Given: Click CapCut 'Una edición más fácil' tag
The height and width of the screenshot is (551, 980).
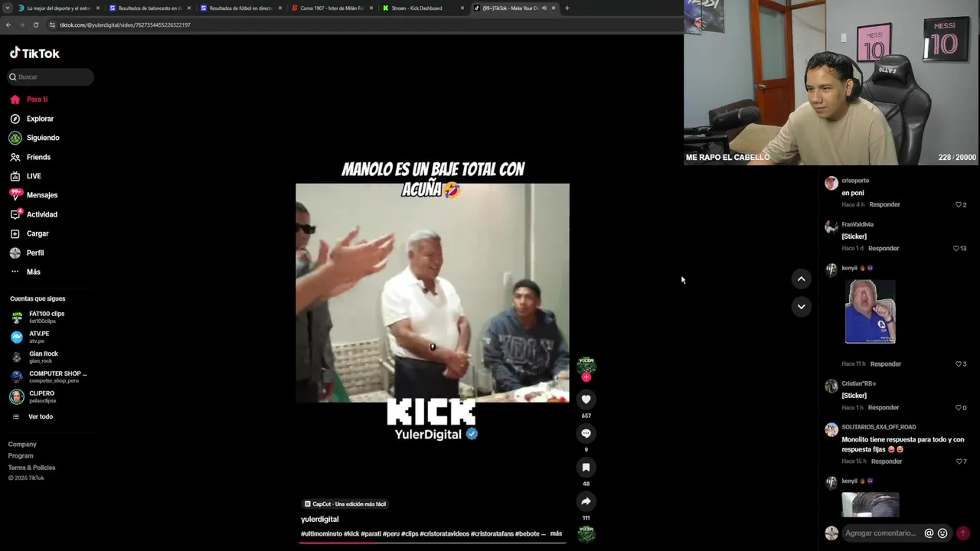Looking at the screenshot, I should 345,504.
